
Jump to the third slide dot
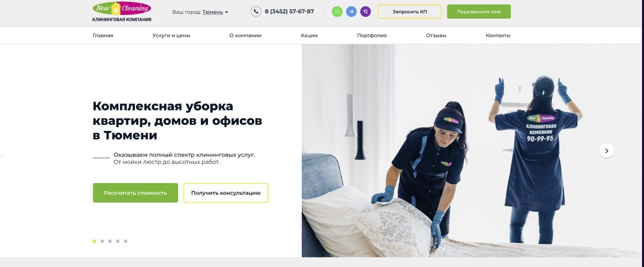110,241
